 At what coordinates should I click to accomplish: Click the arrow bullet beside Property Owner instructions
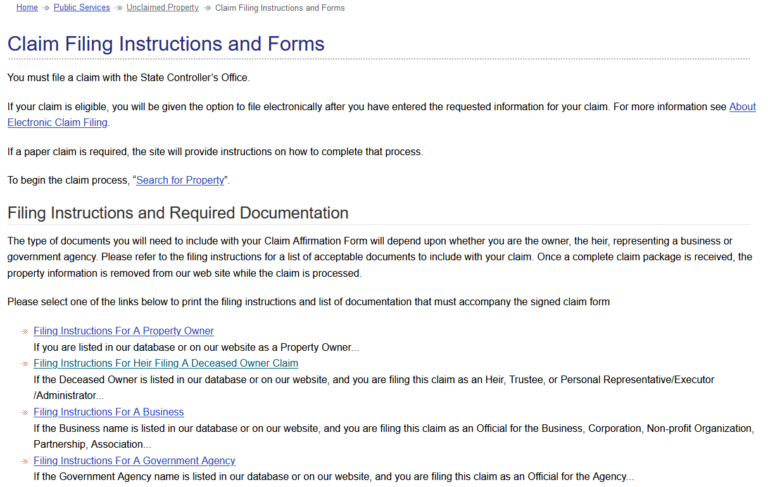(24, 332)
